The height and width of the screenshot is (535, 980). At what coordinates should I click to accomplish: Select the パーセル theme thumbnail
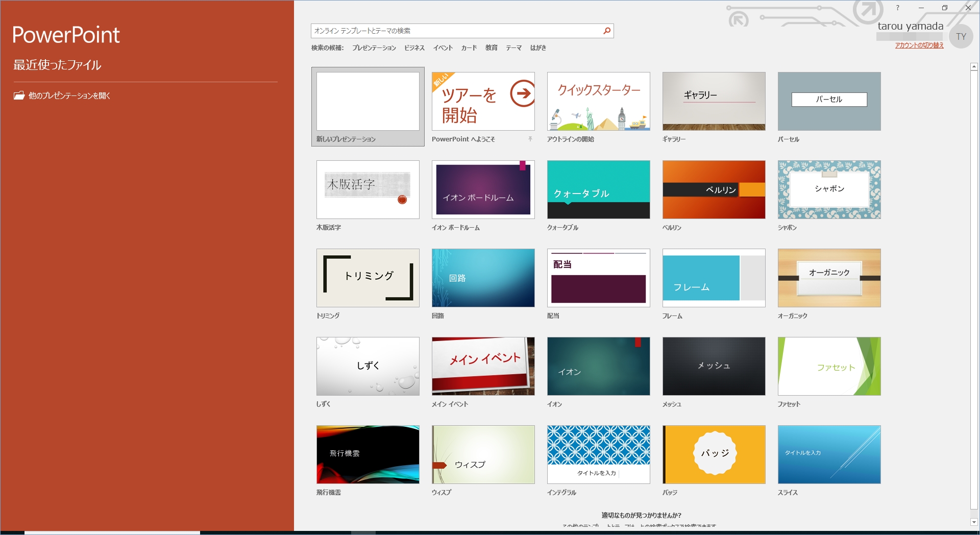coord(829,101)
